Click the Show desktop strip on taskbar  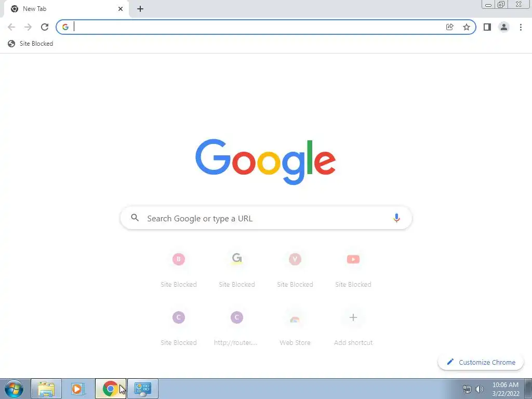pos(528,389)
